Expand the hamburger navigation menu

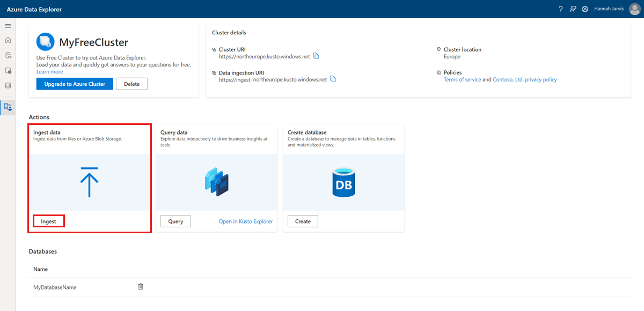(x=8, y=26)
